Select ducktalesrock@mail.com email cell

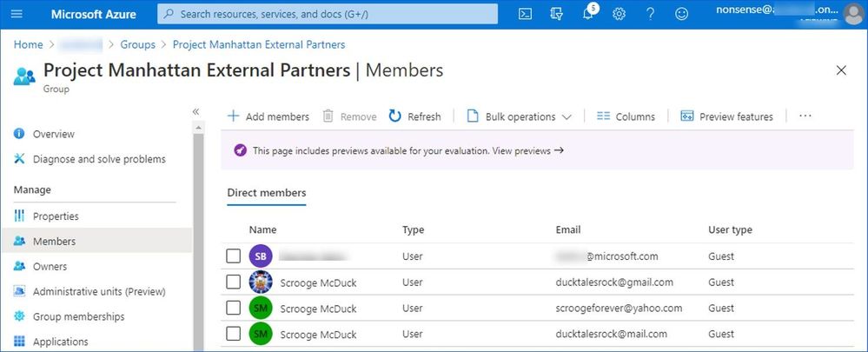point(611,335)
